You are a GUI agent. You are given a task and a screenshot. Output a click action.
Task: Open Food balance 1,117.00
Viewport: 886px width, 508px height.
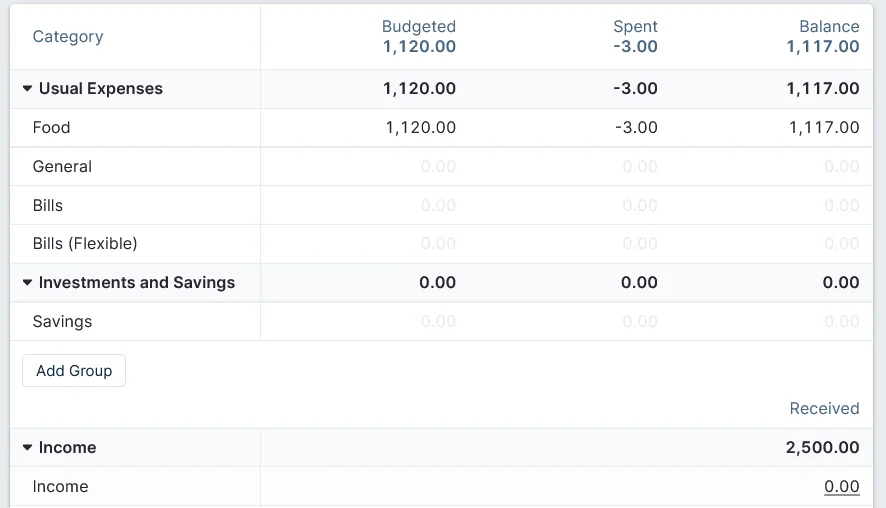coord(823,128)
